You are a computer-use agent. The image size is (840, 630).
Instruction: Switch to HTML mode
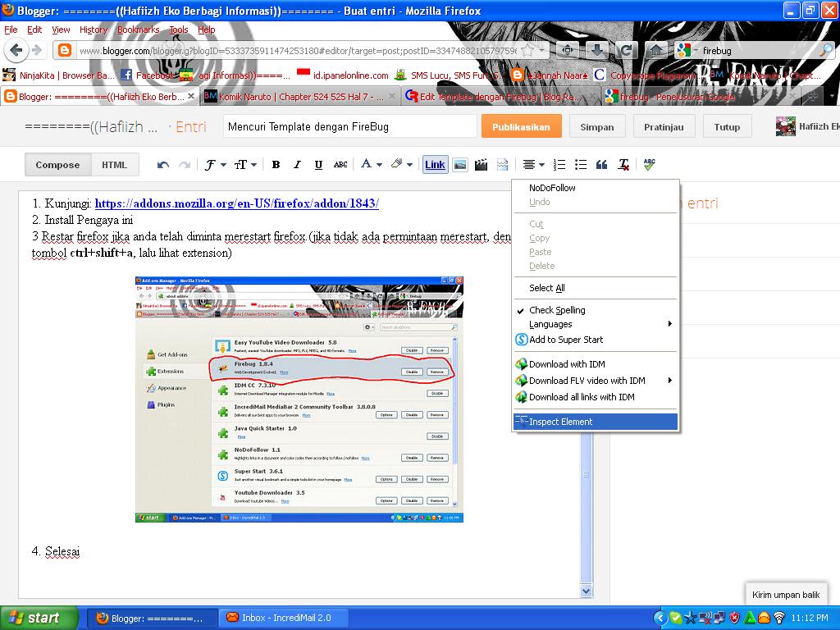click(x=115, y=165)
